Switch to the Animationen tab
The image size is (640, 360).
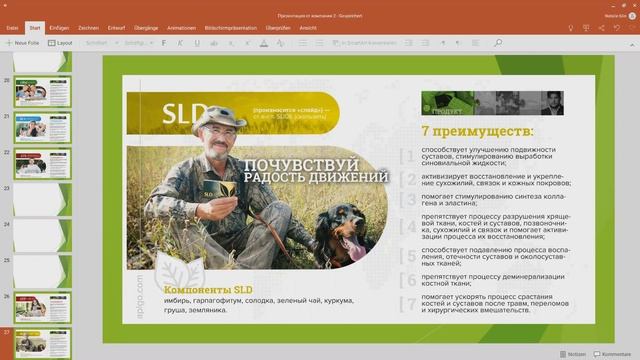[182, 28]
